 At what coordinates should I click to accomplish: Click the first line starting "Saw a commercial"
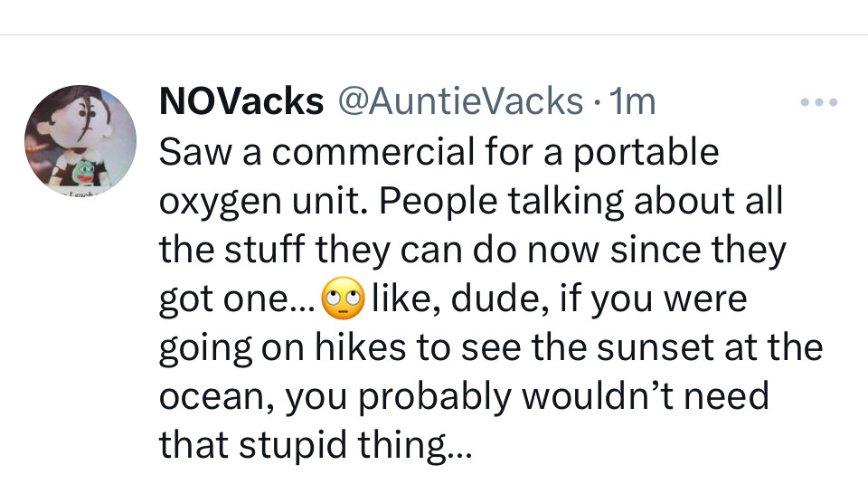click(439, 152)
